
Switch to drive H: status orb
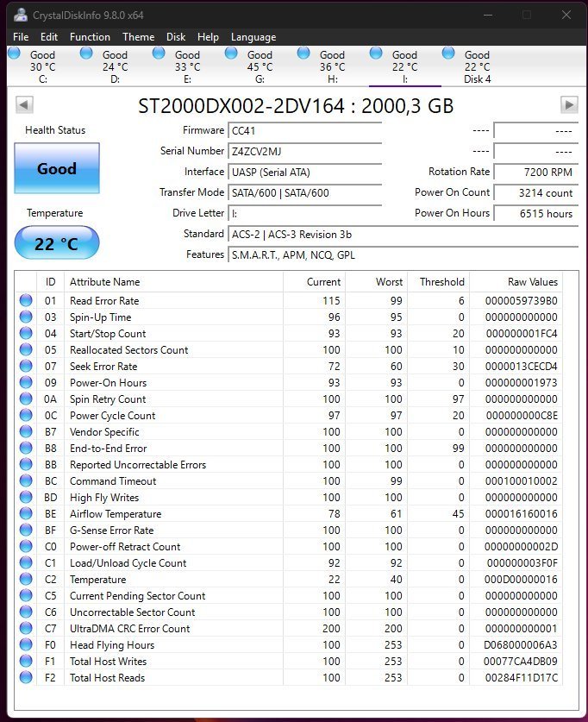click(x=303, y=53)
